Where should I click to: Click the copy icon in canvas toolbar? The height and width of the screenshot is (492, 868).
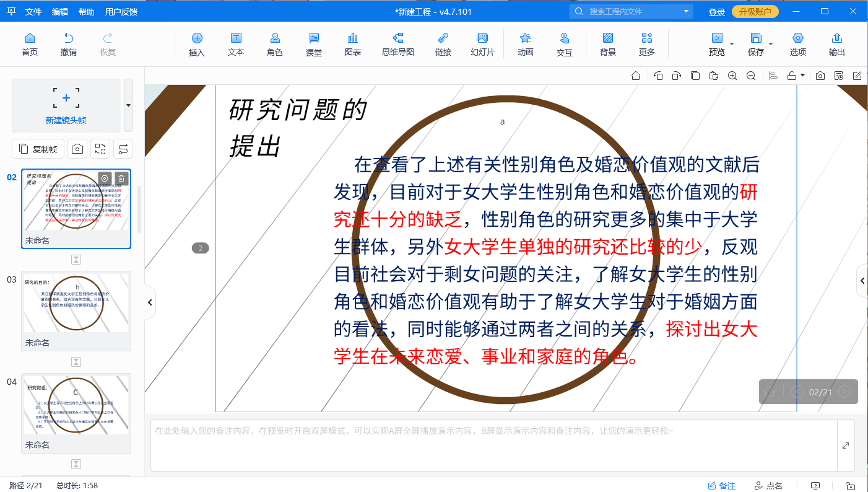[695, 76]
